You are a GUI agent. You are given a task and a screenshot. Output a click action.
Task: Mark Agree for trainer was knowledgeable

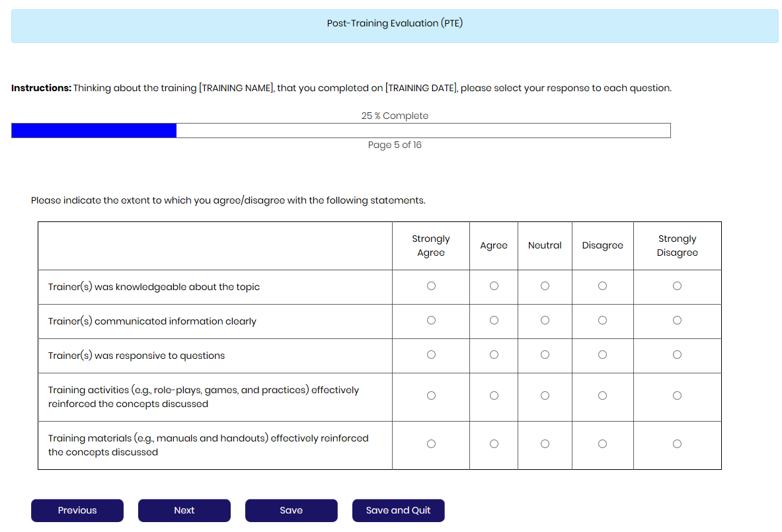coord(494,286)
